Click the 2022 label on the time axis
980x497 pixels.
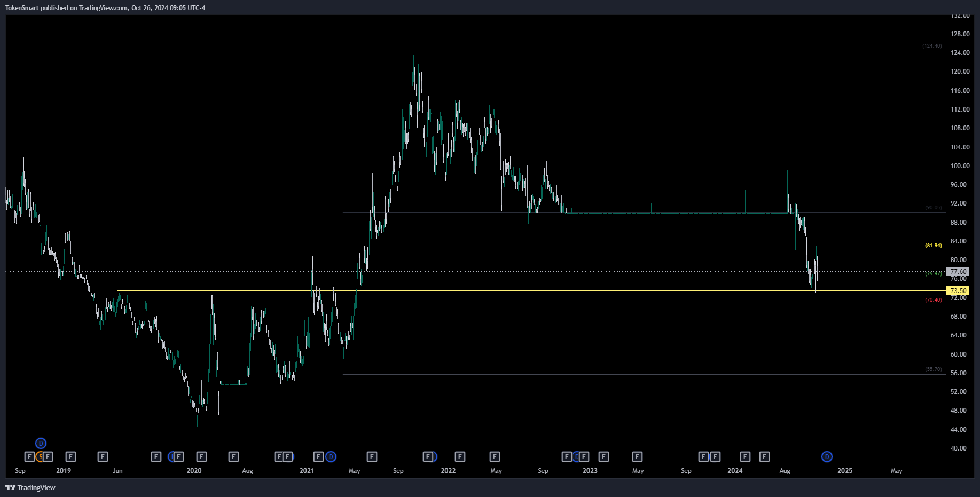(448, 471)
